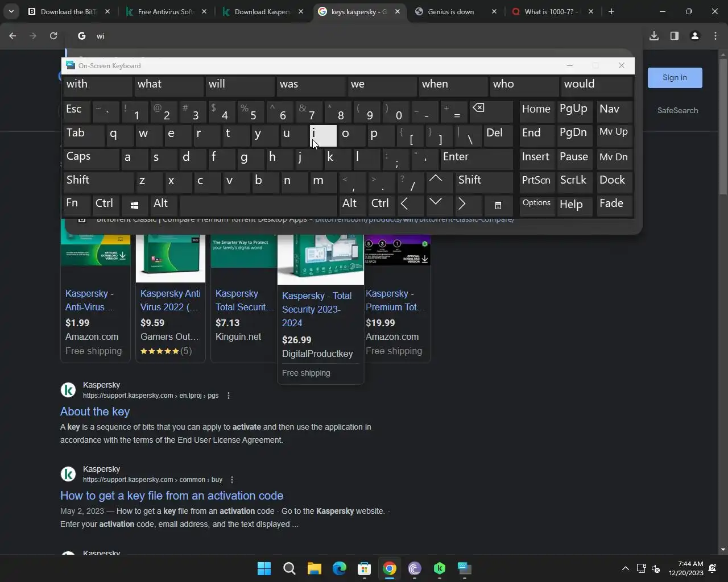Open more options for key file result
Image resolution: width=728 pixels, height=582 pixels.
click(x=232, y=480)
